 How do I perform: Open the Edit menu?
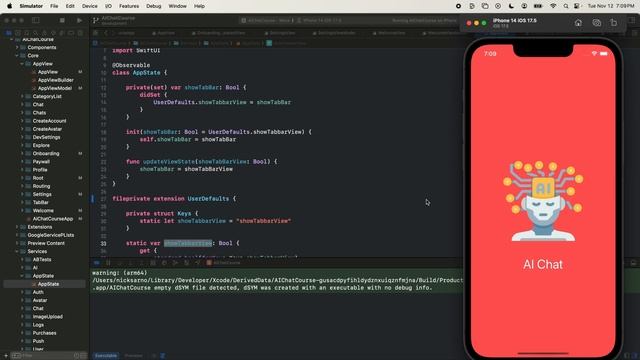pyautogui.click(x=70, y=6)
